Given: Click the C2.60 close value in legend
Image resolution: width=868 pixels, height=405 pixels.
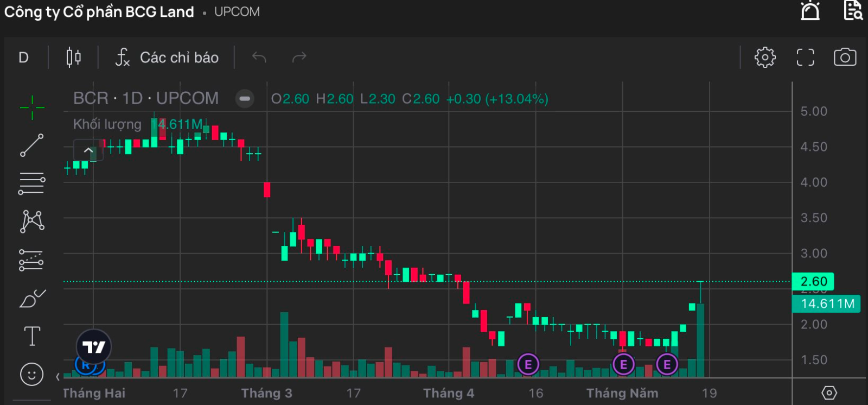Looking at the screenshot, I should (x=421, y=99).
